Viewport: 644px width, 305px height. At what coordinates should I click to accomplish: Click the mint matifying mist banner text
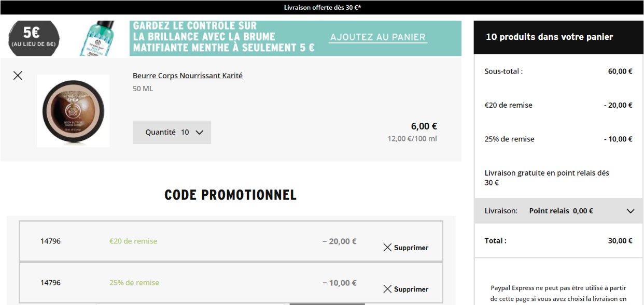[223, 37]
